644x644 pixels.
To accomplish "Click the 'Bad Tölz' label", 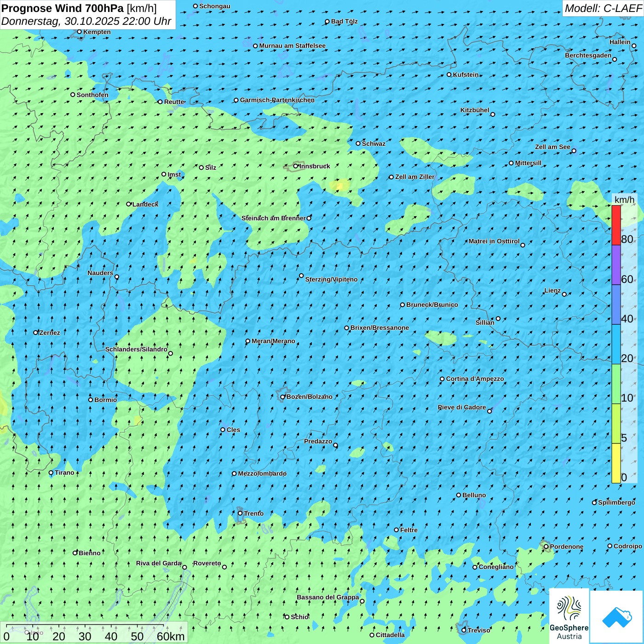I will pos(345,21).
